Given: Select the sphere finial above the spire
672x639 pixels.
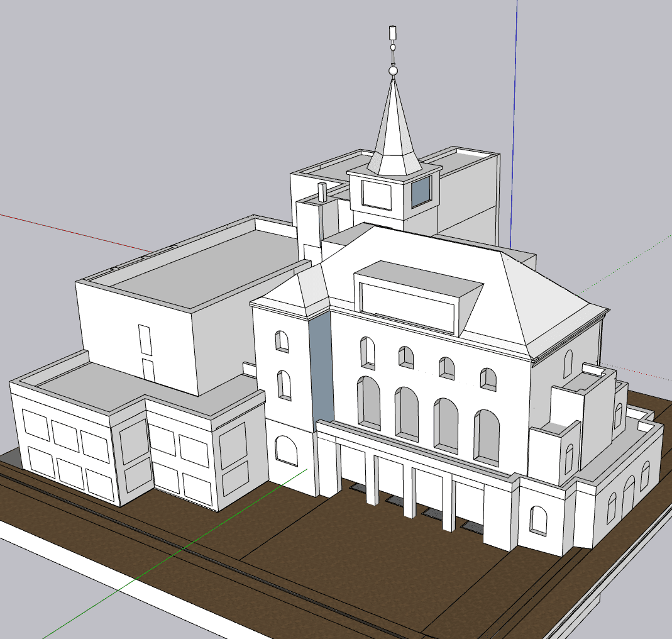Looking at the screenshot, I should point(393,71).
